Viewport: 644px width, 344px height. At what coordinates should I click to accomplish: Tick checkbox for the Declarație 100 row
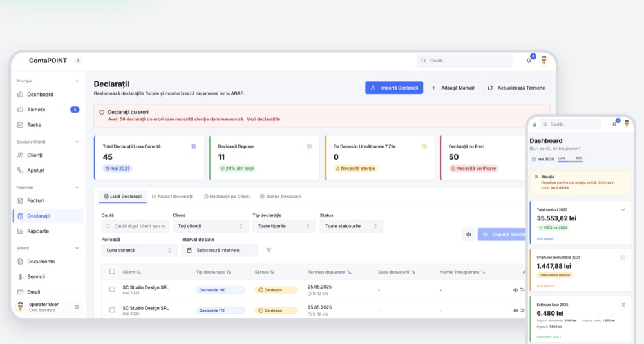pos(112,290)
